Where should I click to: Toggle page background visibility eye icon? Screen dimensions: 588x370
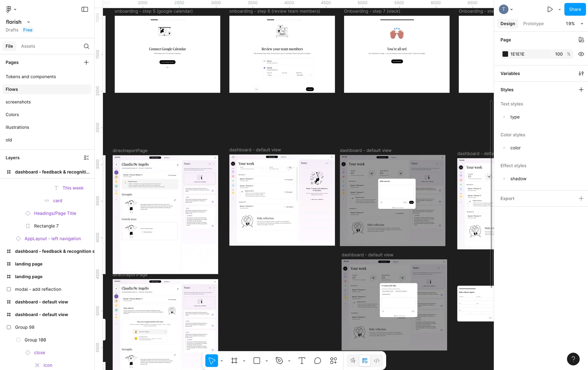(x=581, y=54)
